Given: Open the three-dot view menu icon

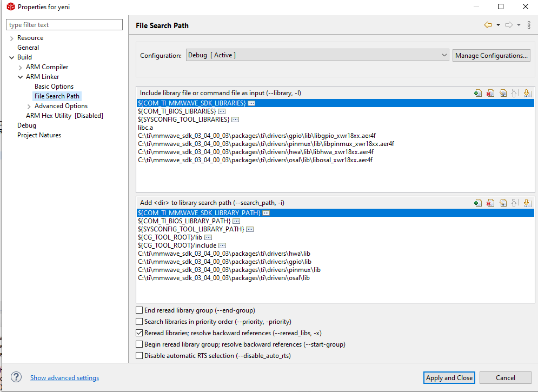Looking at the screenshot, I should pos(529,25).
